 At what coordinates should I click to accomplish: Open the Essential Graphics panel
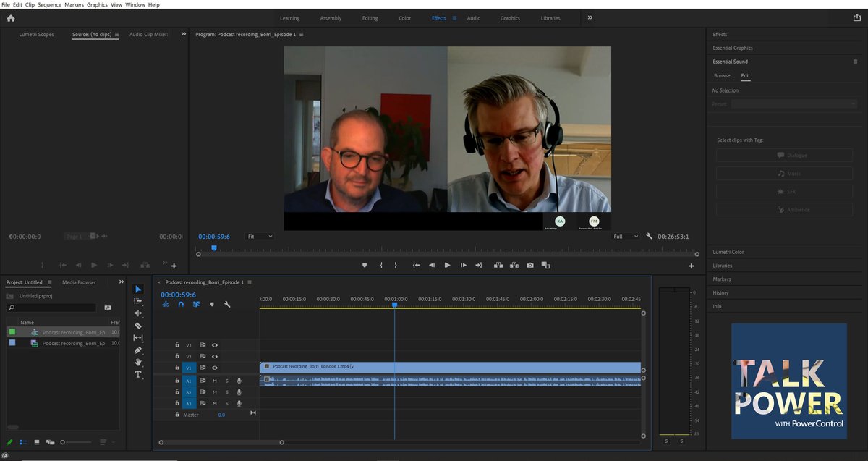733,48
